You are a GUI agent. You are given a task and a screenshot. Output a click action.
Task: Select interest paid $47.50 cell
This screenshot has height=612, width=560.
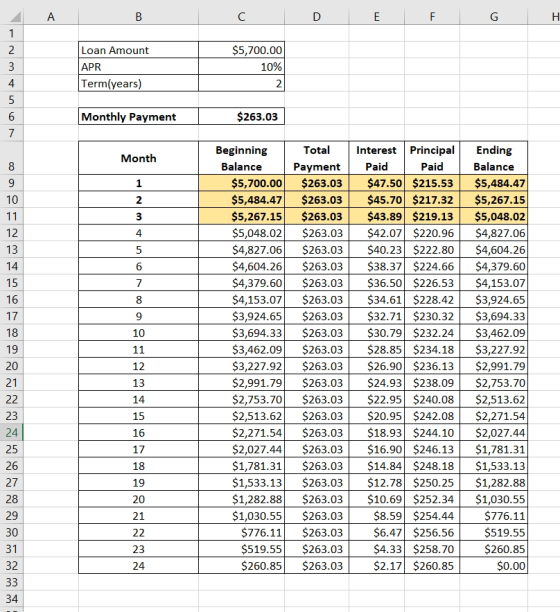377,183
